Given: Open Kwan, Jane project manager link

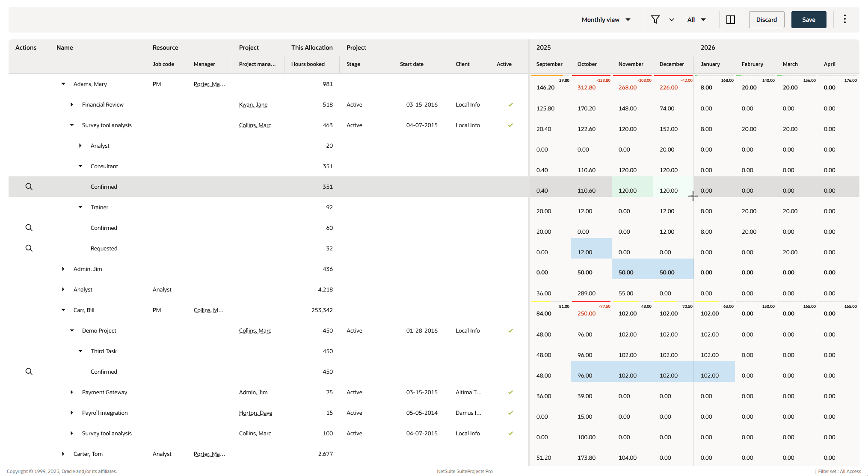Looking at the screenshot, I should coord(253,105).
